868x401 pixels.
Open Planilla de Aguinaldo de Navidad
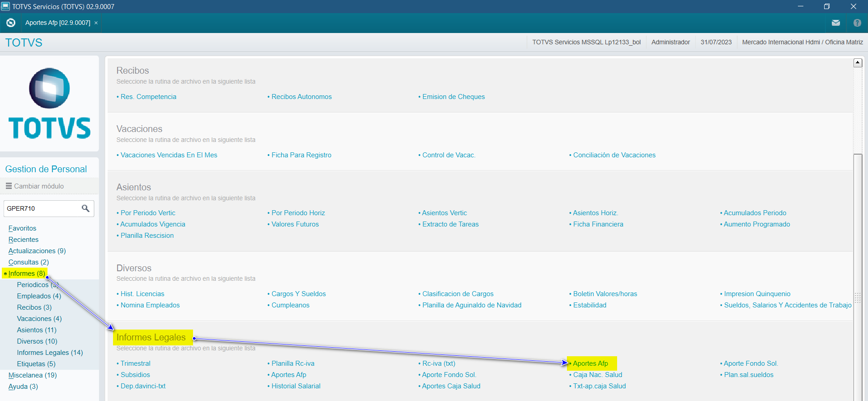point(472,305)
